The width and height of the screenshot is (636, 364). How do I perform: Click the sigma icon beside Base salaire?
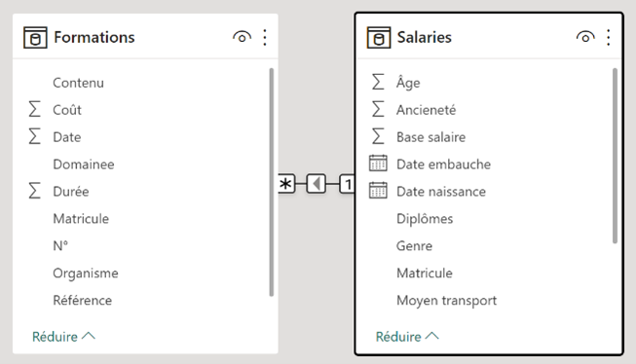[378, 136]
